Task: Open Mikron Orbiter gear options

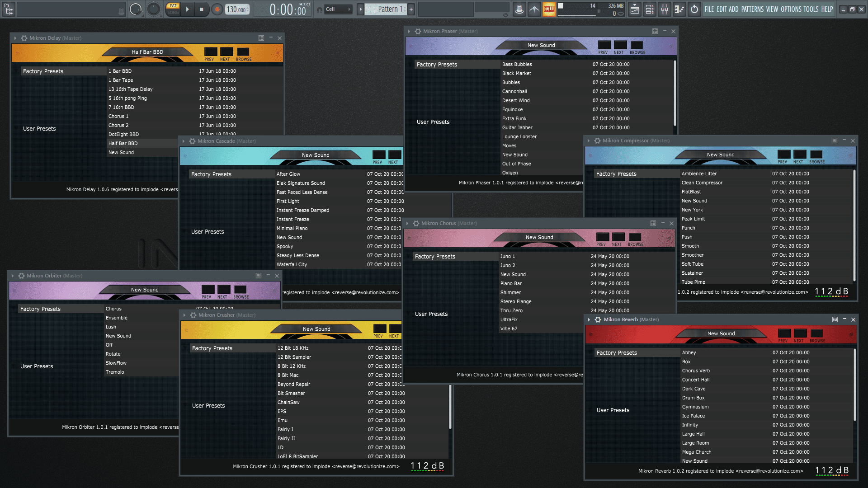Action: 21,276
